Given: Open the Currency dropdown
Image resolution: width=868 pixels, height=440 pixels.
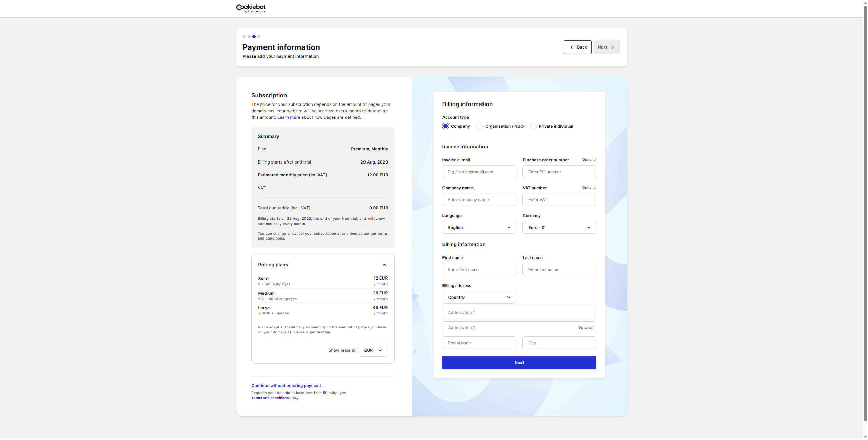Looking at the screenshot, I should coord(559,227).
